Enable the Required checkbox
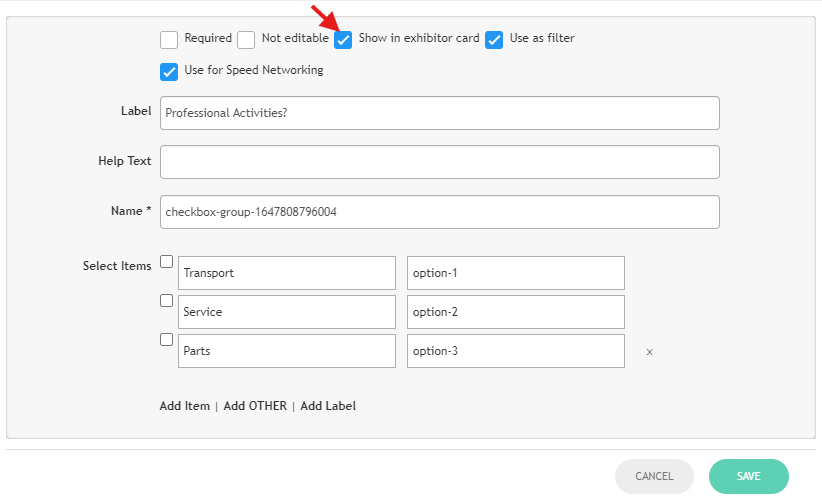The height and width of the screenshot is (502, 822). [169, 40]
